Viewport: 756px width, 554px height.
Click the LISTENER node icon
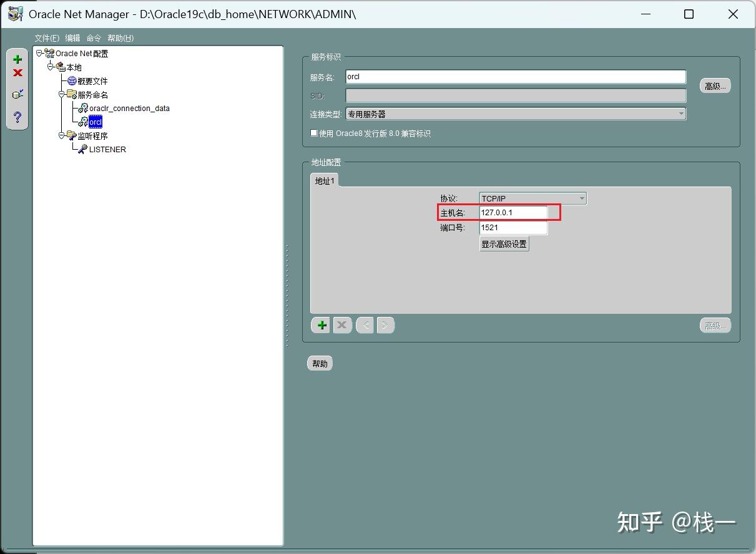pos(83,149)
